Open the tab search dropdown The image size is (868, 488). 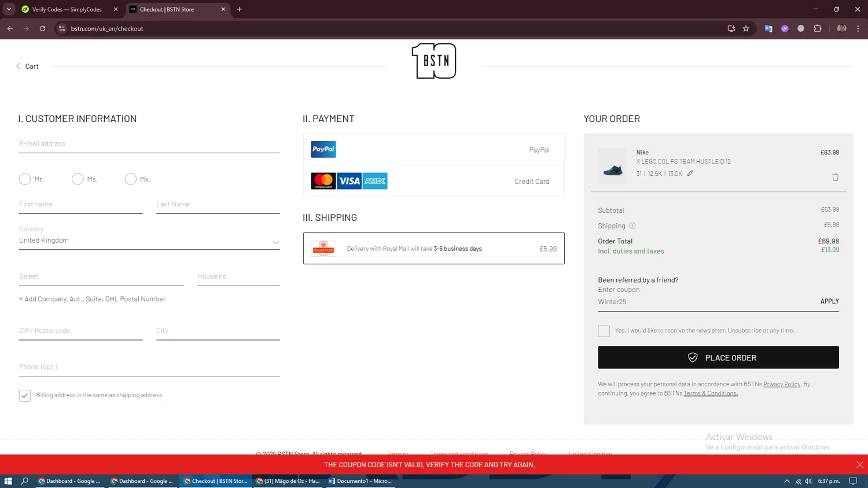(9, 9)
